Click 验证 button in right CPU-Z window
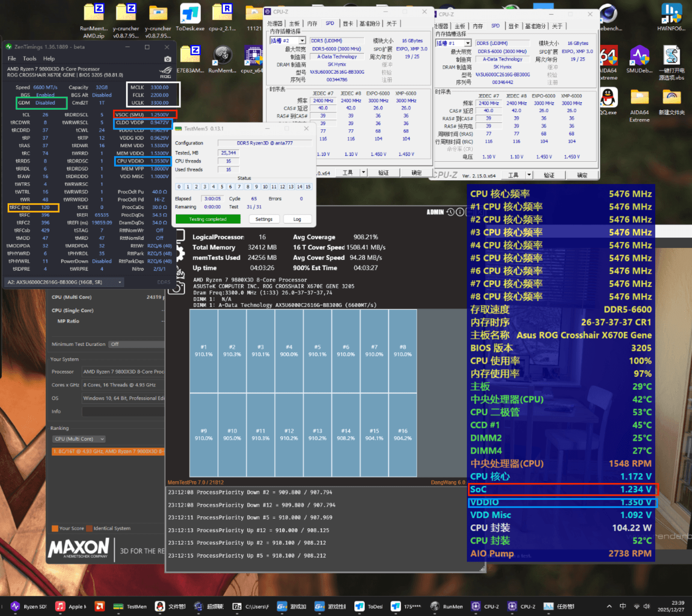The height and width of the screenshot is (616, 692). (549, 175)
